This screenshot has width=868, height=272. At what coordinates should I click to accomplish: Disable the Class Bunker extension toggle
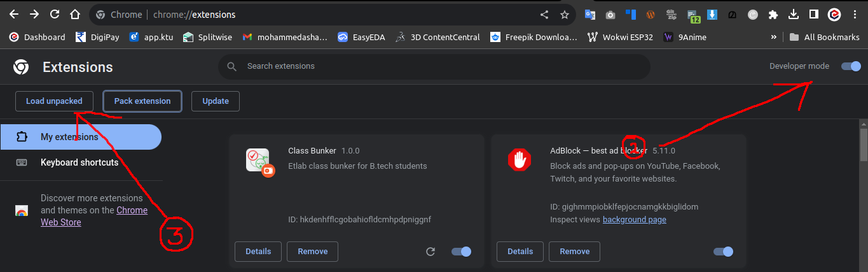462,252
